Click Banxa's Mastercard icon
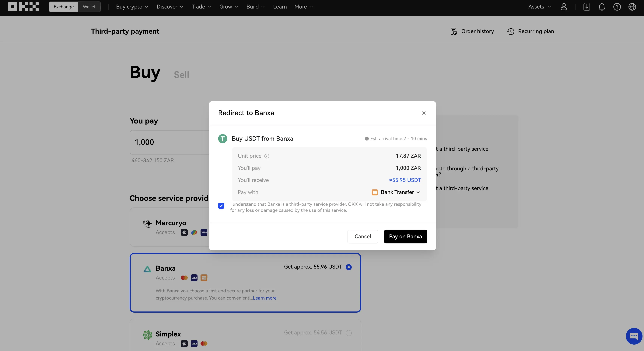The image size is (644, 351). (x=184, y=278)
